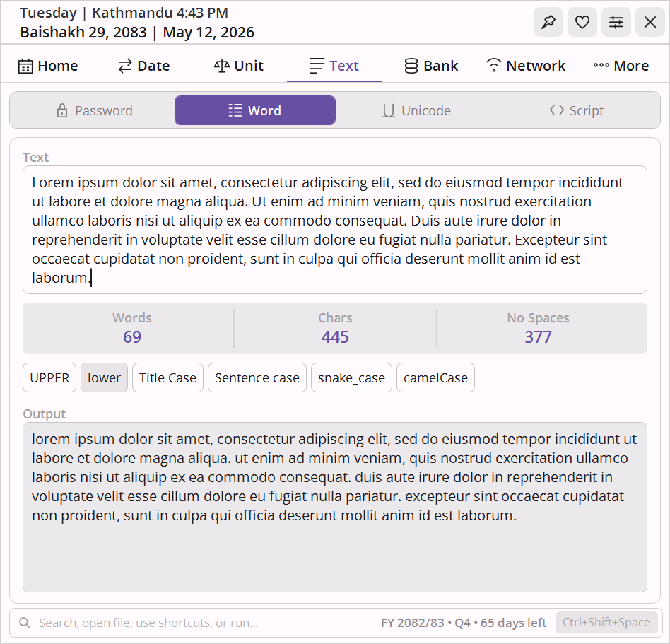Switch to Unicode sub-tab
The image size is (670, 644).
tap(416, 111)
